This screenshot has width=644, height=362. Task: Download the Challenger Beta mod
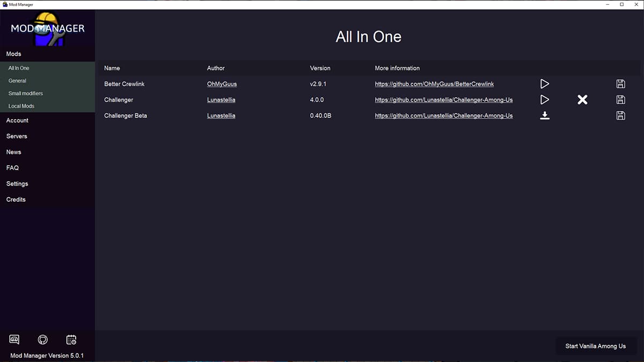545,116
